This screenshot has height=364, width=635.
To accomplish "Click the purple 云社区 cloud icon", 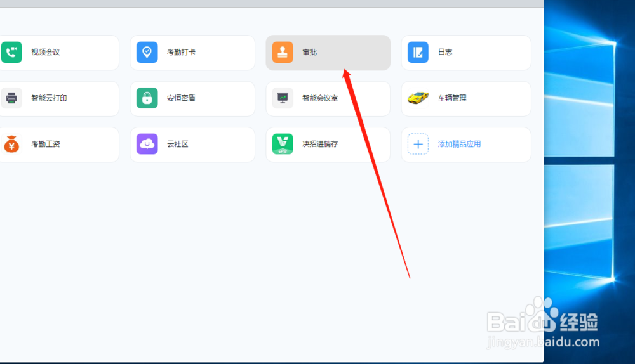I will pos(147,144).
